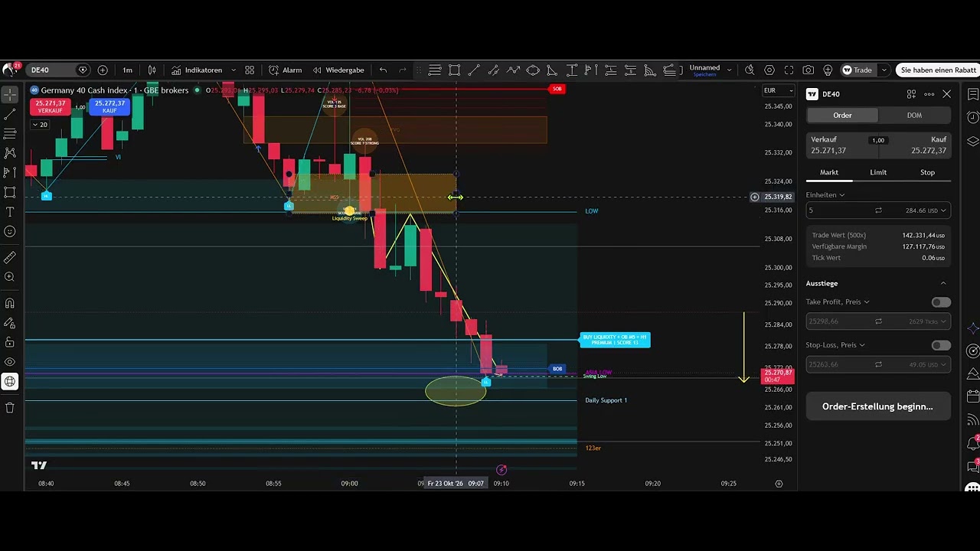Click the add symbol compare plus icon
The image size is (980, 551).
click(x=103, y=70)
